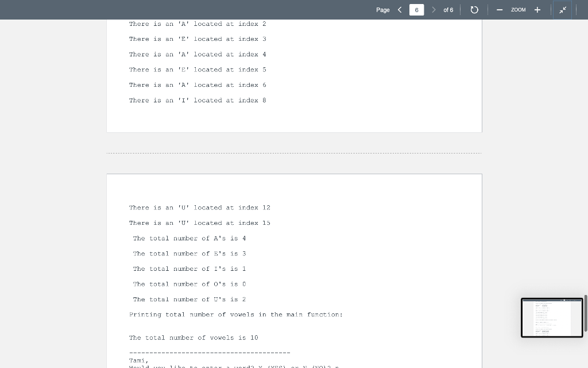
Task: Click the 'Tami,' text line
Action: pyautogui.click(x=139, y=361)
